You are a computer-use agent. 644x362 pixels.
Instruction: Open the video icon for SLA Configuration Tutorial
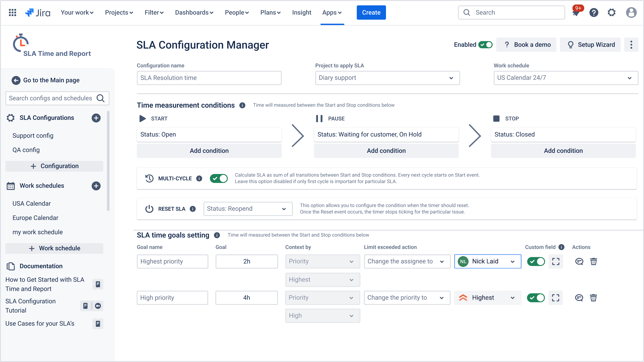(98, 306)
